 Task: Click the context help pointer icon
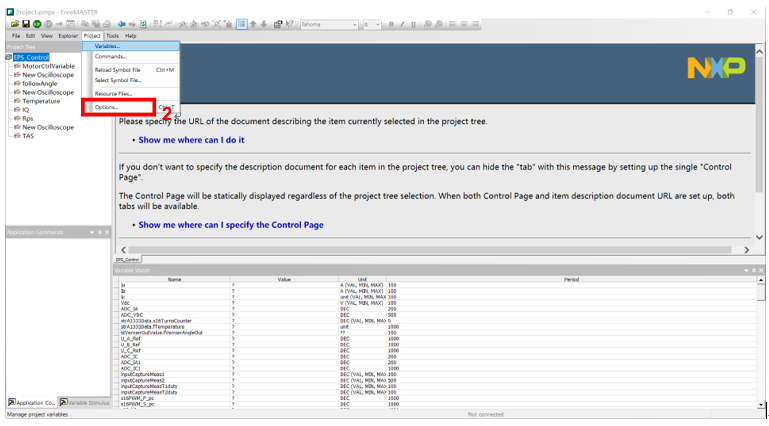[291, 23]
